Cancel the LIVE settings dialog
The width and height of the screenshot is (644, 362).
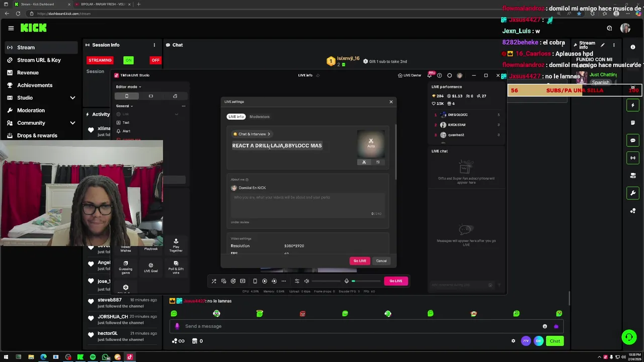click(x=381, y=261)
